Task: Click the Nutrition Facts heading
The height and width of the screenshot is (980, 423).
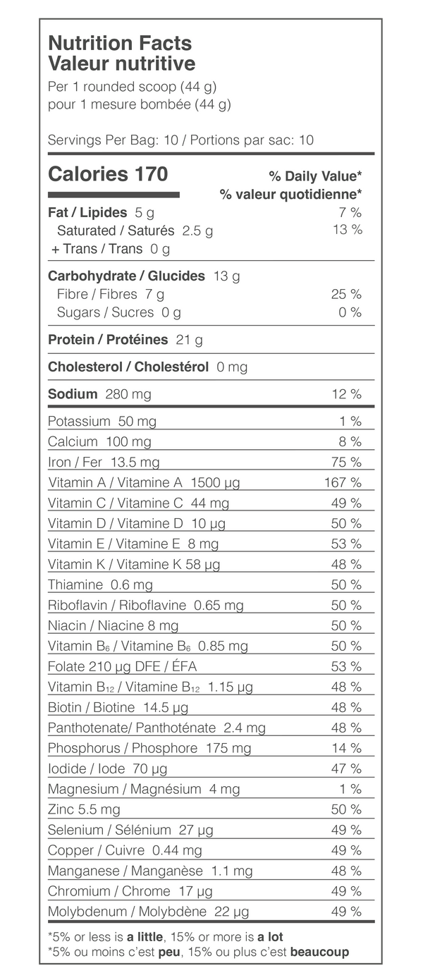Action: pos(120,44)
